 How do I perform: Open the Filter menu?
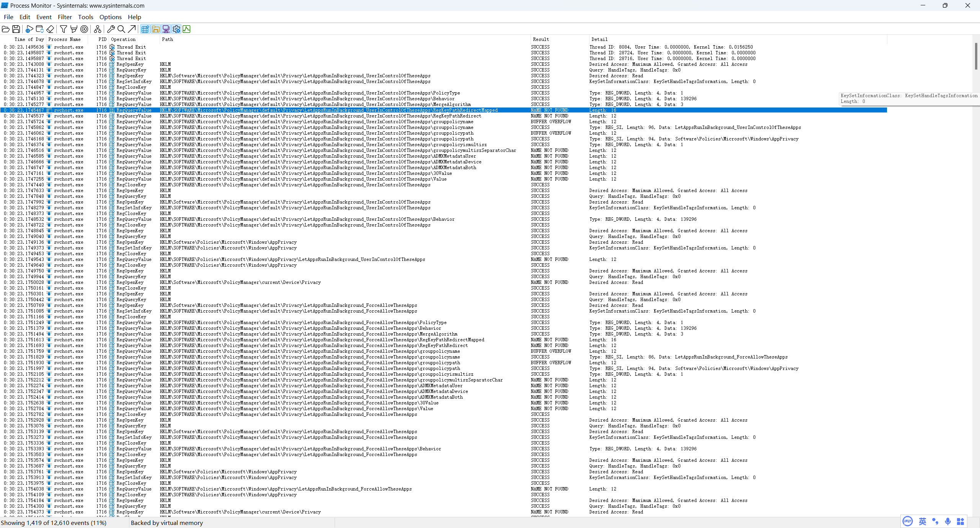coord(65,17)
